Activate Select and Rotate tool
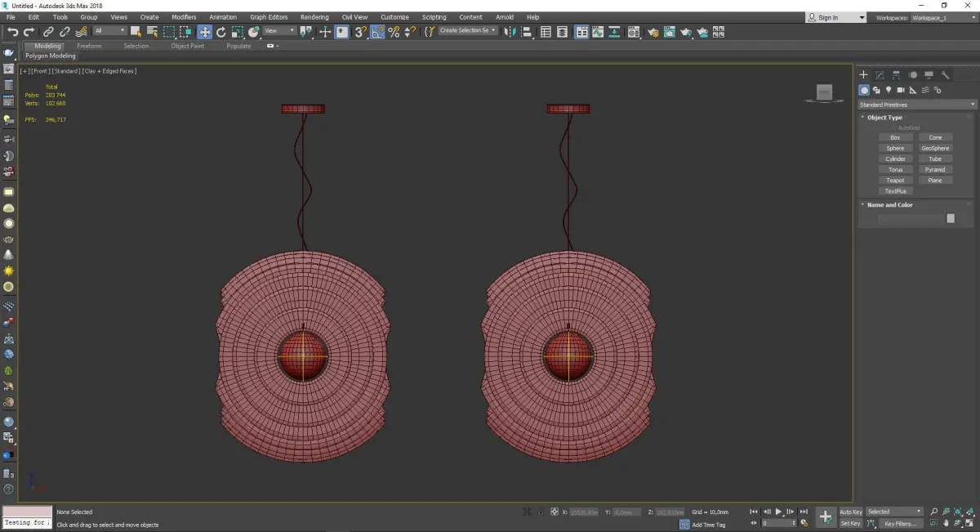This screenshot has width=980, height=532. [221, 32]
